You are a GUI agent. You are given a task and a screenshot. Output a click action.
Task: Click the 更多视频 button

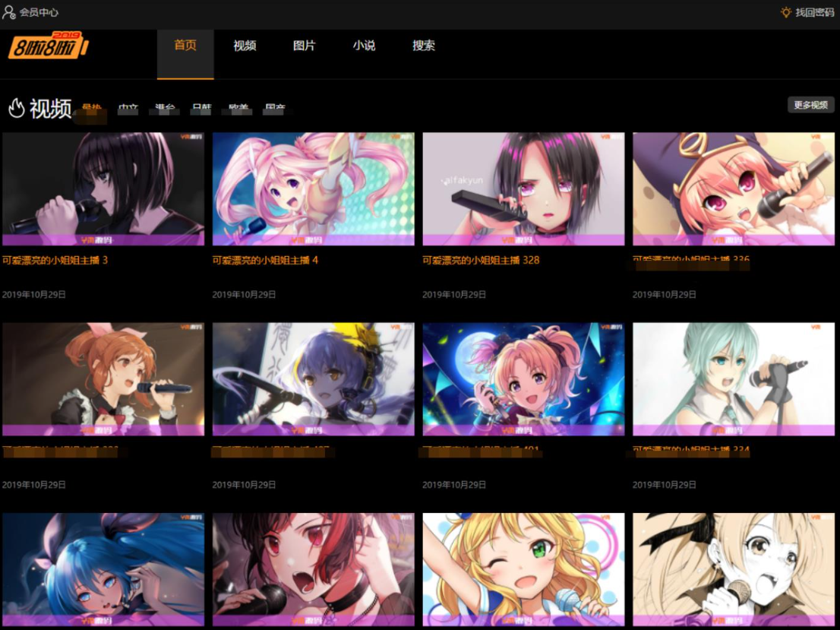(x=810, y=105)
